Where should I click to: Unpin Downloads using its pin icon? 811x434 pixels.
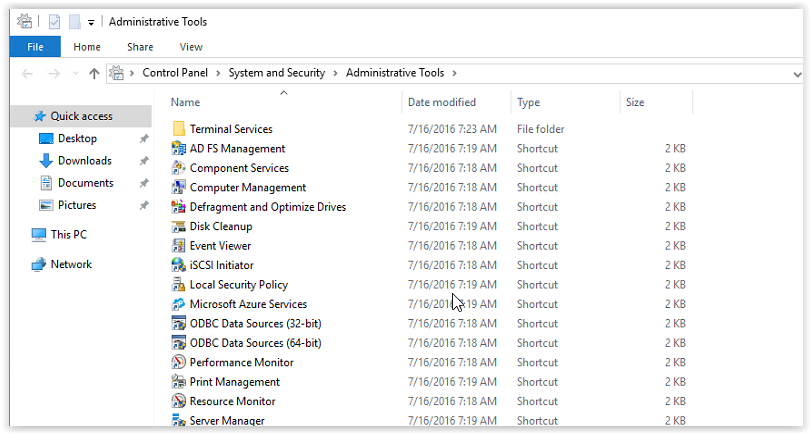point(144,161)
